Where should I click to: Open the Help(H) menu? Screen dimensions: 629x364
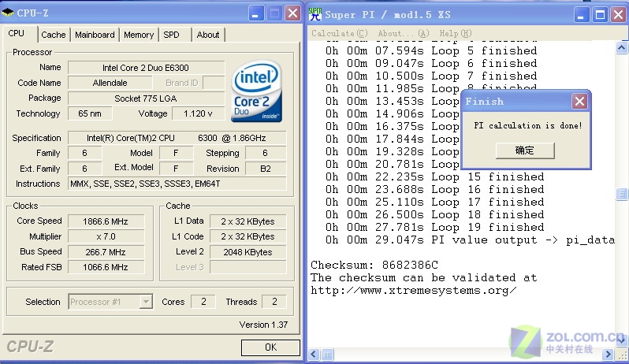point(455,33)
